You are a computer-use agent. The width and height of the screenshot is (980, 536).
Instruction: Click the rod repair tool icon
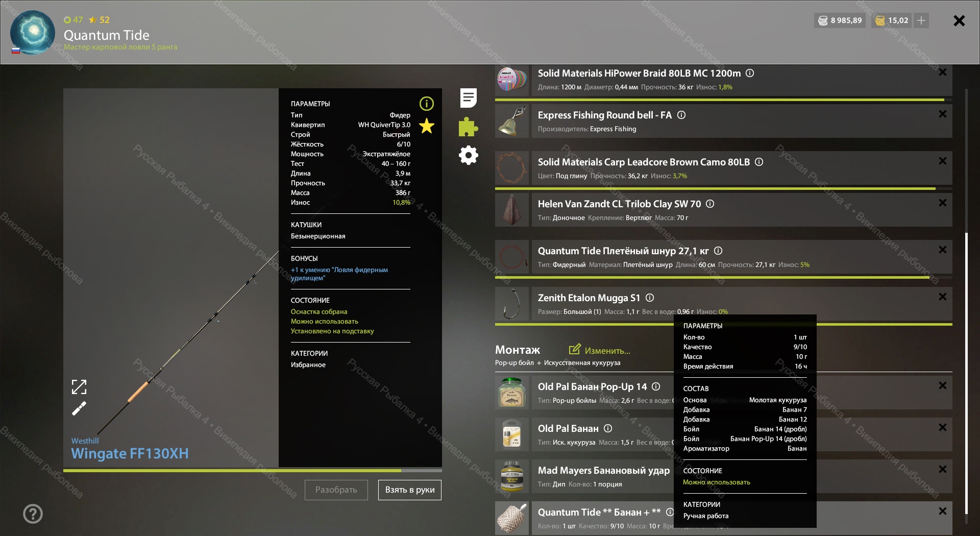click(79, 408)
